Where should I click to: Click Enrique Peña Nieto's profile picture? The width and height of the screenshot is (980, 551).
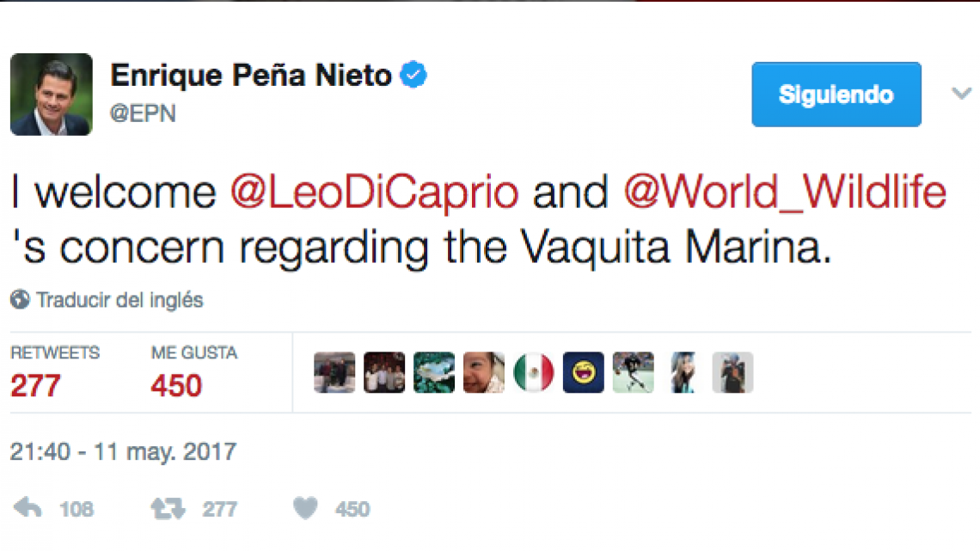coord(52,95)
